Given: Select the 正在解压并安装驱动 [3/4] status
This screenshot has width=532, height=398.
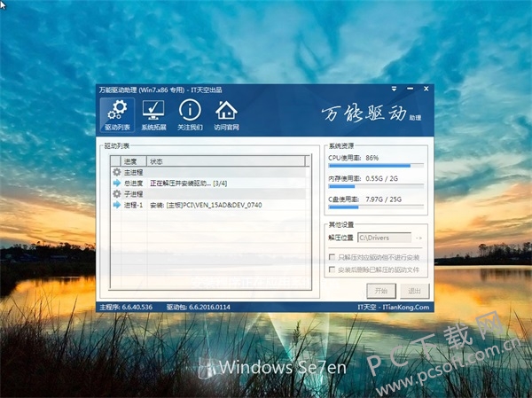Looking at the screenshot, I should [189, 183].
